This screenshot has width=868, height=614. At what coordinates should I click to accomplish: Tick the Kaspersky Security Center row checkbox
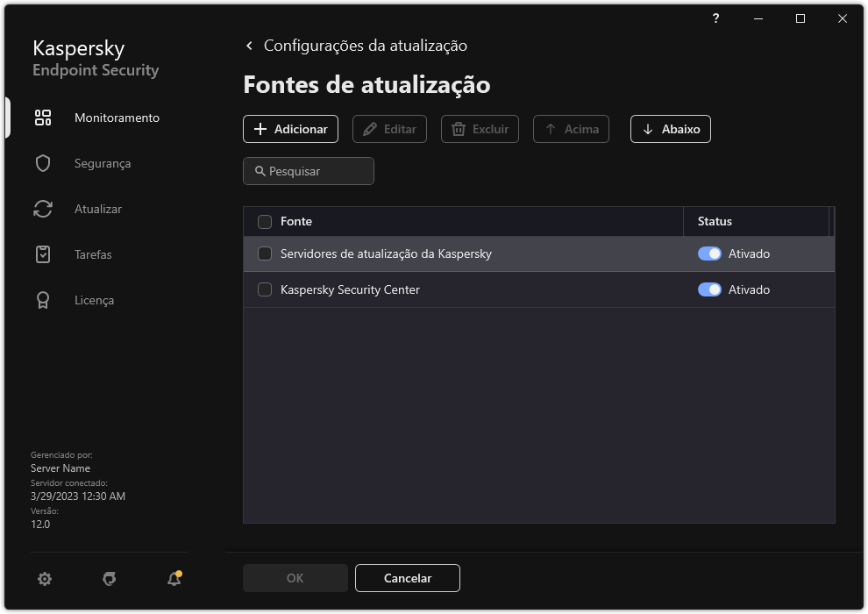tap(264, 289)
